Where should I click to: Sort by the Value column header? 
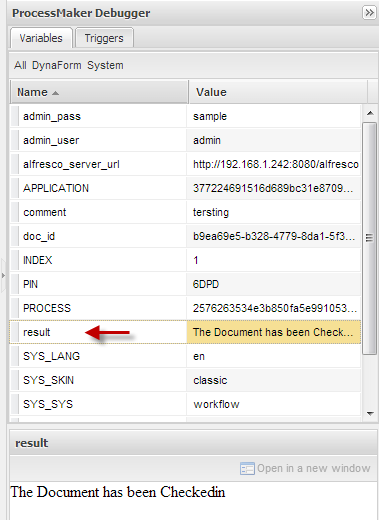(278, 92)
